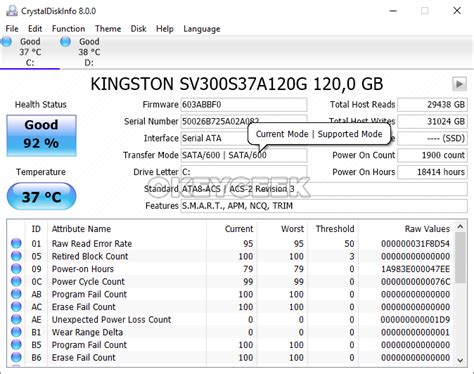Click the scrollbar down arrow in attribute list

tap(460, 360)
